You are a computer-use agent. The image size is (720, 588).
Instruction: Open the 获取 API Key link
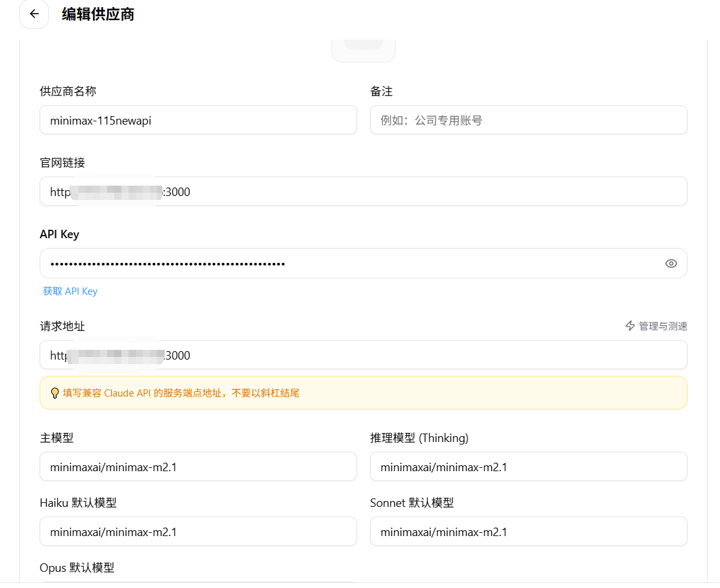(70, 291)
